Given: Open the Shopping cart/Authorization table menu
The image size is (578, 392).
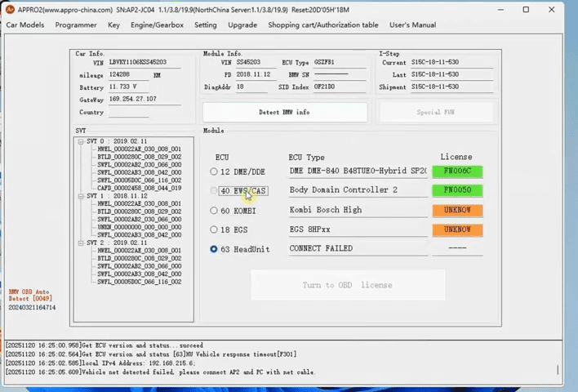Looking at the screenshot, I should tap(322, 25).
